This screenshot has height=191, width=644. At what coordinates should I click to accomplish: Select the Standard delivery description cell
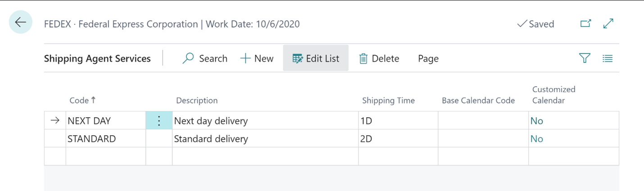pyautogui.click(x=265, y=138)
